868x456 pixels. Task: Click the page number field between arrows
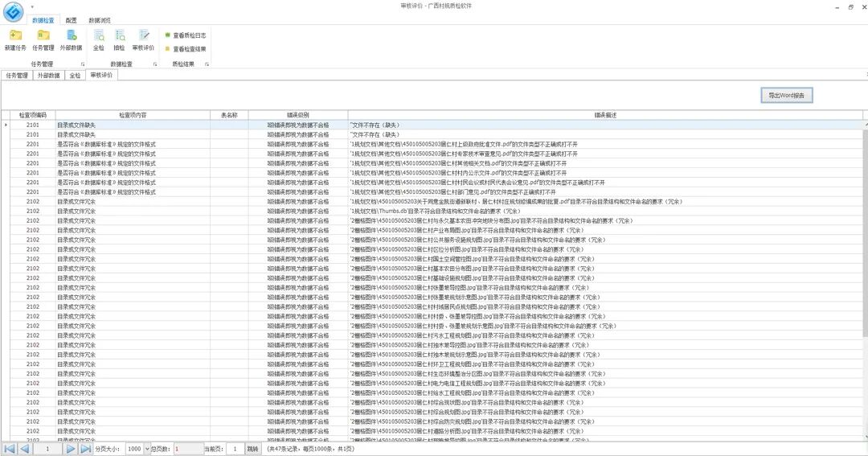coord(47,449)
